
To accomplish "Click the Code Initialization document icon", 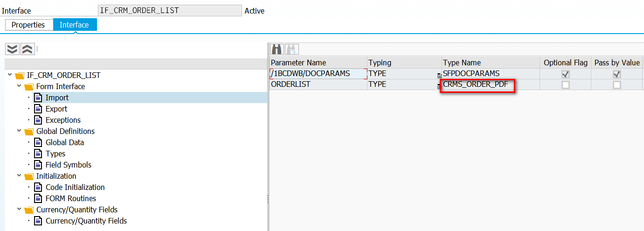I will [x=38, y=187].
